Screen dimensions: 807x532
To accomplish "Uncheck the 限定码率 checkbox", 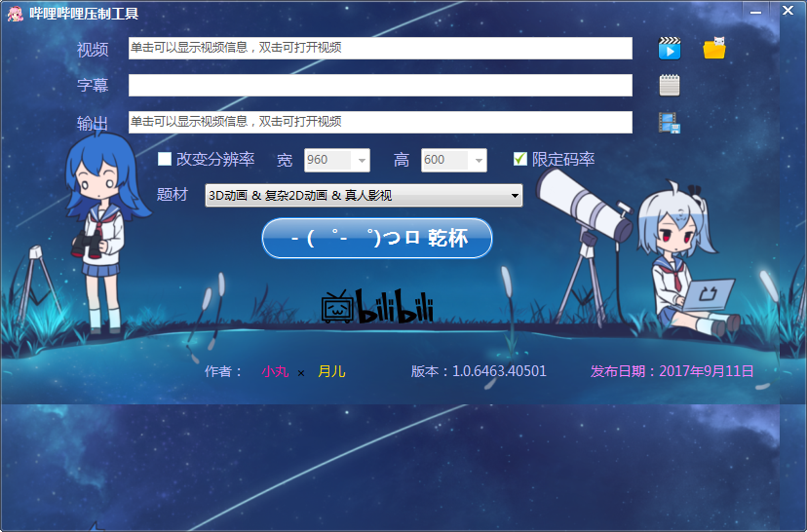I will tap(519, 159).
